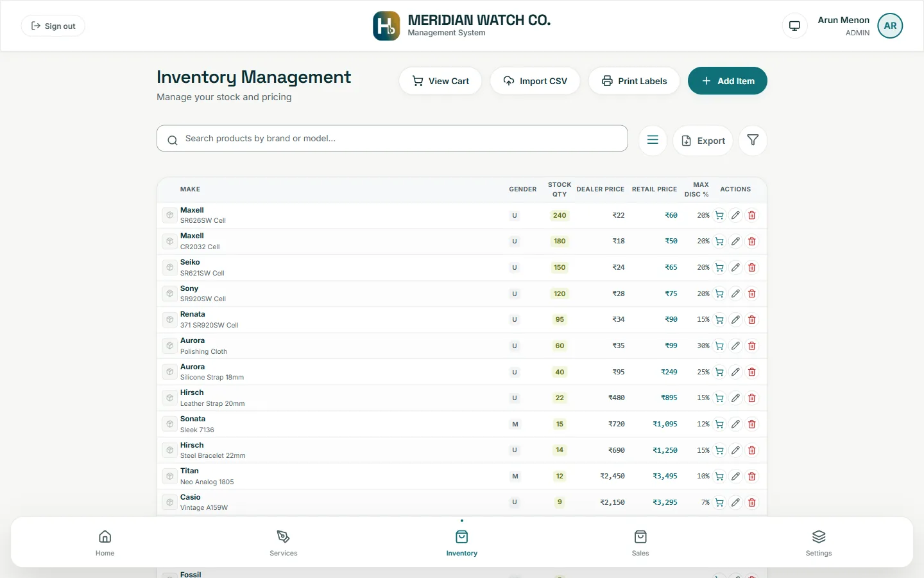Open the filter funnel icon

point(753,140)
